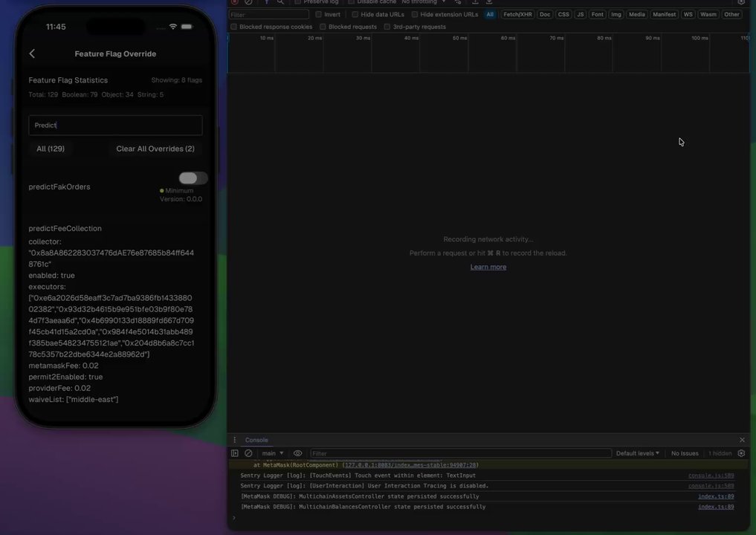Open the No throttling dropdown
Screen dimensions: 756x535
[423, 2]
